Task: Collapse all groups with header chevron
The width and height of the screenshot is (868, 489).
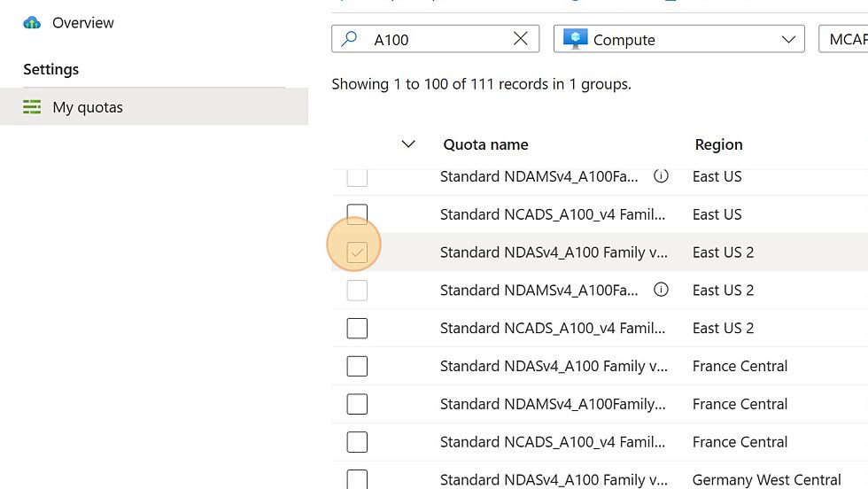Action: tap(408, 144)
